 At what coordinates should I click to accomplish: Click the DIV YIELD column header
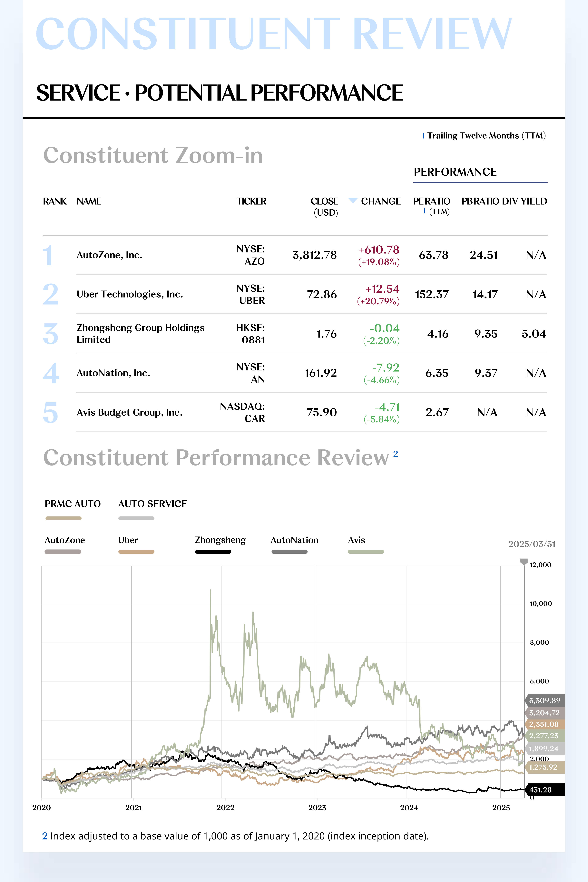pos(524,201)
